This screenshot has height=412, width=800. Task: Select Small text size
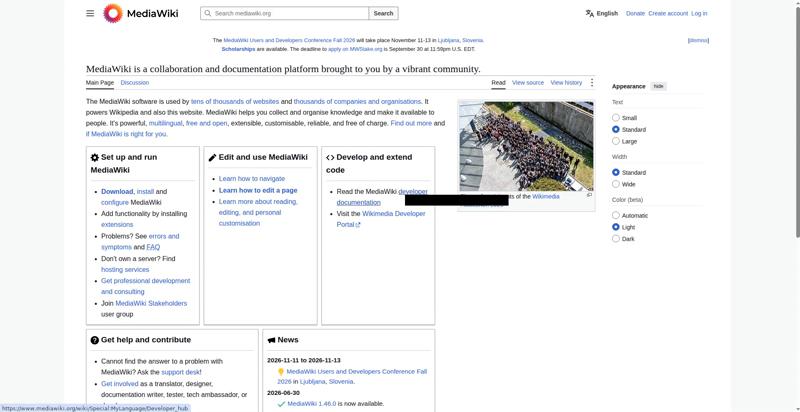[616, 118]
